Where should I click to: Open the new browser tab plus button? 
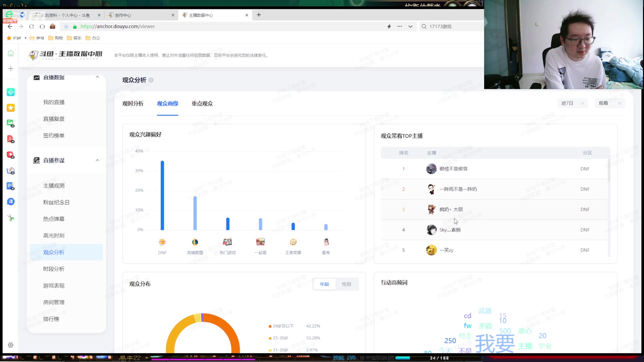point(259,15)
